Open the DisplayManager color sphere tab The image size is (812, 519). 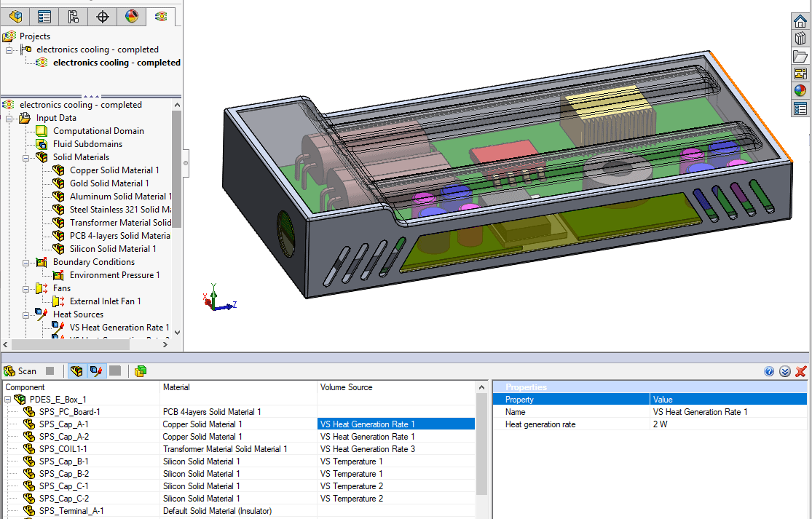tap(132, 17)
